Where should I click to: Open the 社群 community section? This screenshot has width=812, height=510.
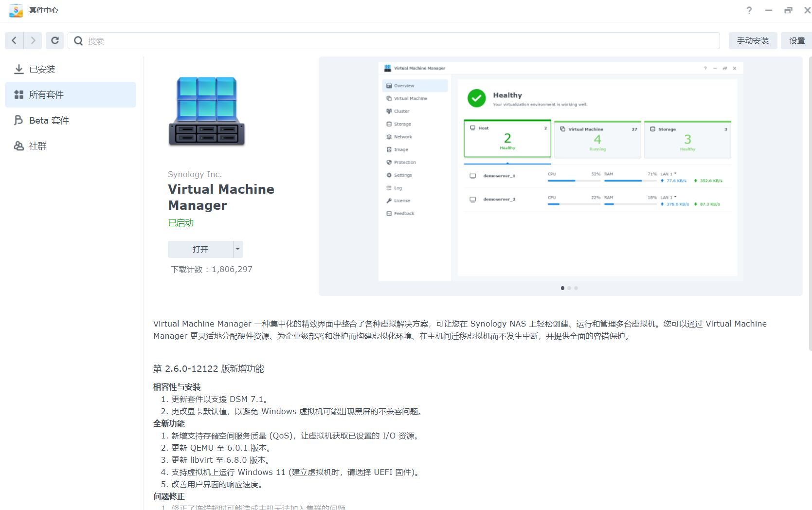(x=38, y=146)
